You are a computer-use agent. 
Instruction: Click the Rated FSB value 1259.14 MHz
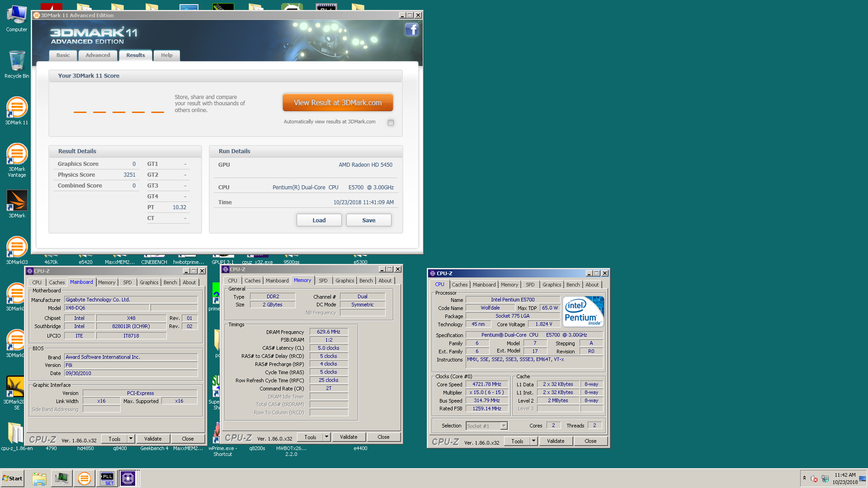487,408
